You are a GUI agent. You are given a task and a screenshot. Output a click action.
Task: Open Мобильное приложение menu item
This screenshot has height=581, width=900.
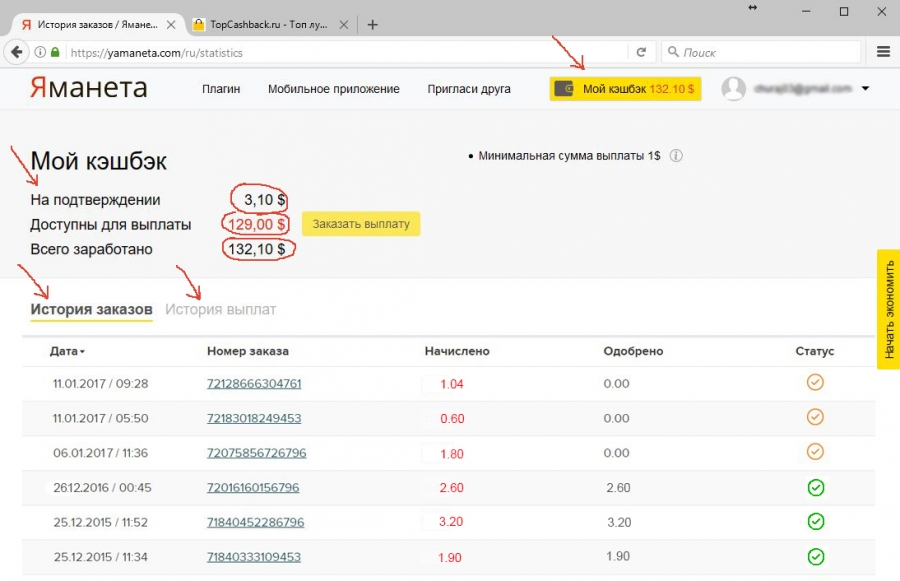pos(333,89)
